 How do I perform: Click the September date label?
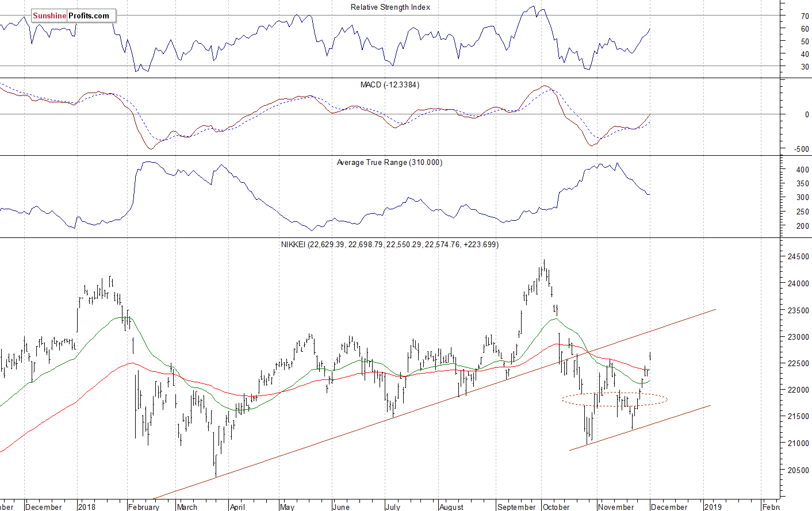coord(516,507)
